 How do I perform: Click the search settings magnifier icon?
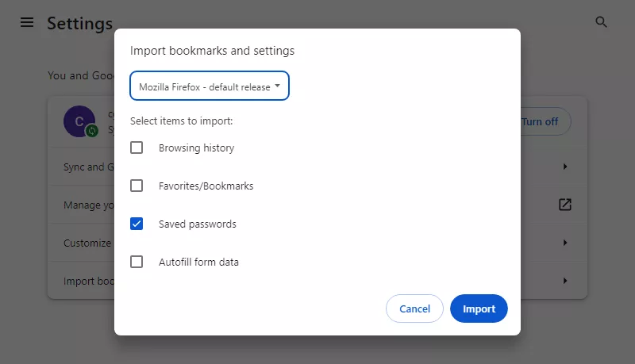[x=601, y=22]
